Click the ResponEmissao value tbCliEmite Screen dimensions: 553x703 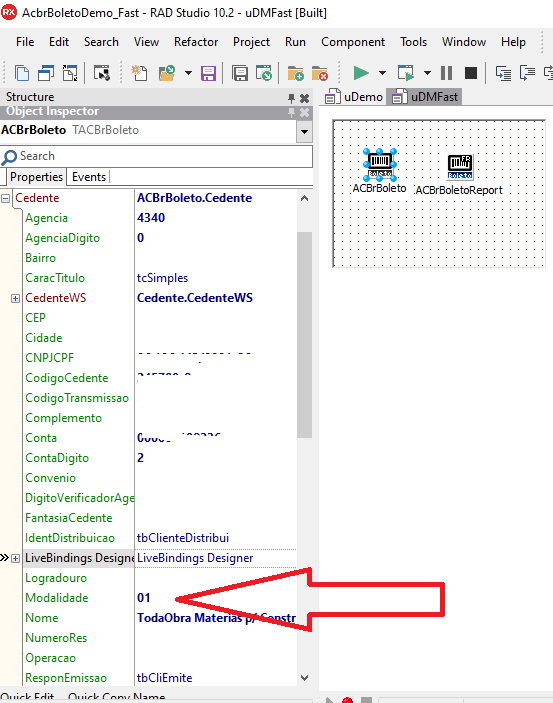coord(165,678)
